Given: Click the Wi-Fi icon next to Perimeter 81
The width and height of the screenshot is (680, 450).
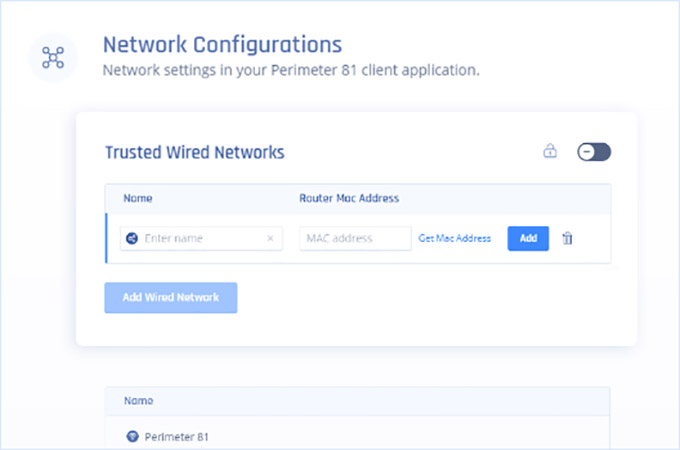Looking at the screenshot, I should click(132, 437).
